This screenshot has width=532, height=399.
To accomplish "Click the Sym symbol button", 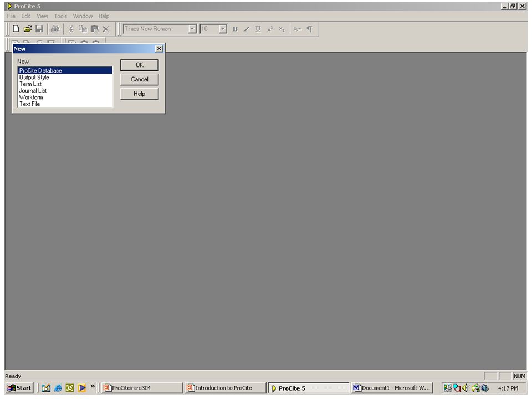I will [298, 29].
